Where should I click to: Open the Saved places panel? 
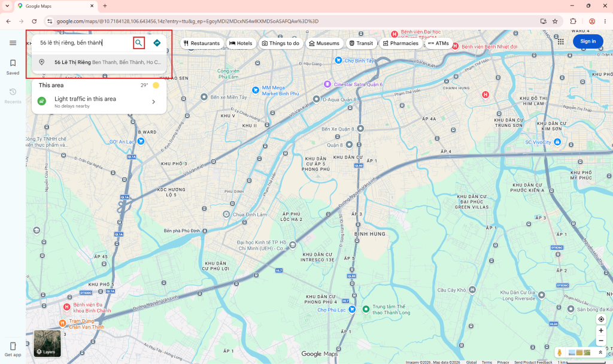(x=13, y=67)
